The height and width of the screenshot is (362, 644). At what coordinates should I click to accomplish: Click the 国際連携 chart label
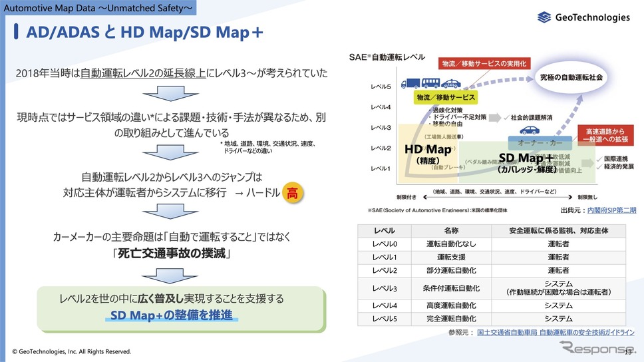pyautogui.click(x=615, y=158)
